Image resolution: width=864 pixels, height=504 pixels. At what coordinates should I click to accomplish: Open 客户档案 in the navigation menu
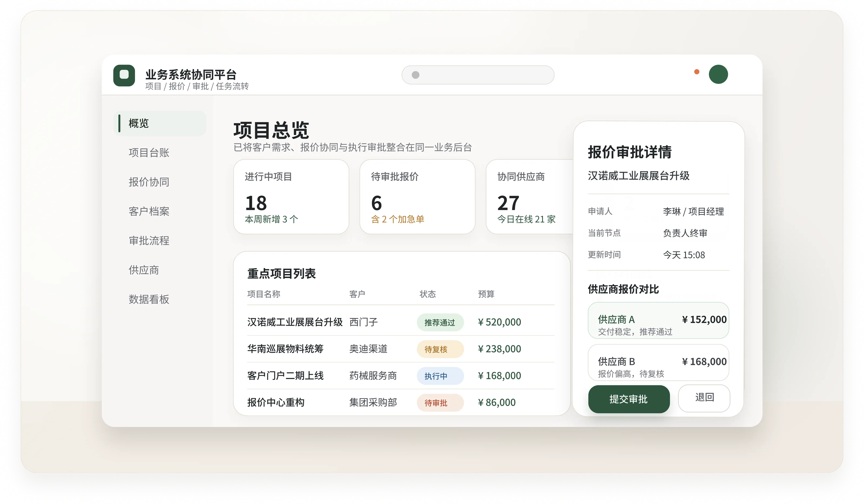coord(149,212)
